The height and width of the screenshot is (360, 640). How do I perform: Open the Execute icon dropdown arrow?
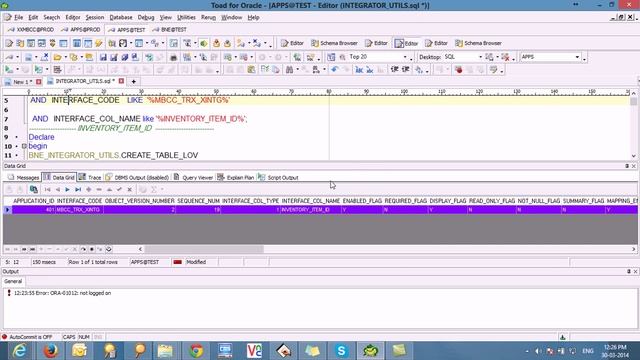[17, 70]
